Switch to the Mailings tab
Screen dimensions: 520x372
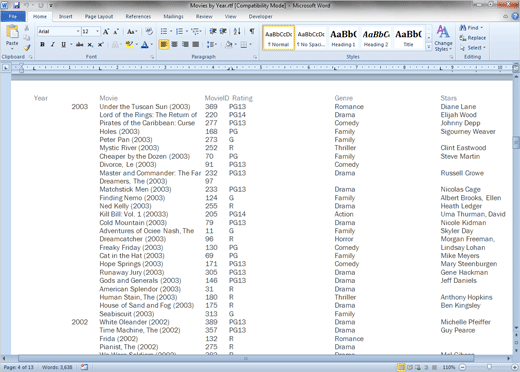point(173,16)
